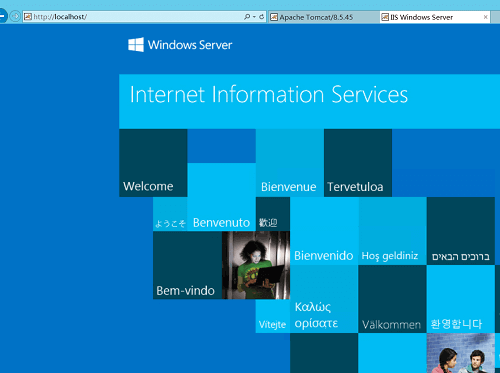Click the browser back arrow button
Screen dimensions: 500x373
[x=2, y=16]
